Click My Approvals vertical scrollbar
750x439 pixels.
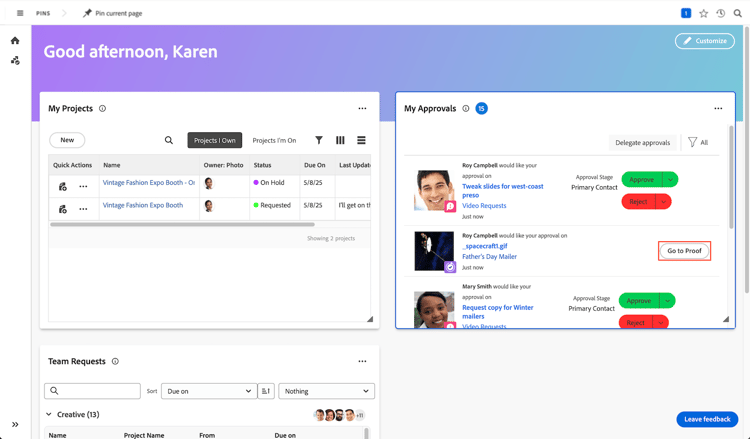pyautogui.click(x=731, y=177)
